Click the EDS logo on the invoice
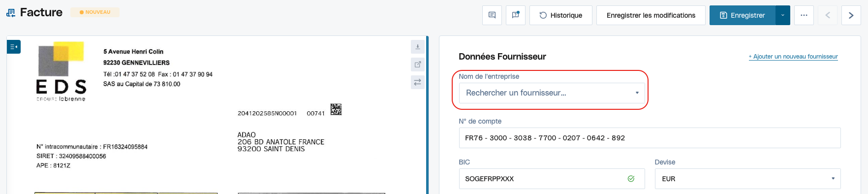This screenshot has height=194, width=868. pos(61,71)
